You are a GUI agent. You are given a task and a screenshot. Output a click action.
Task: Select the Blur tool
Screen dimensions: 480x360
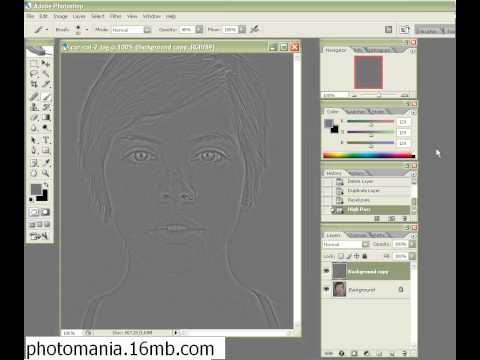pyautogui.click(x=34, y=128)
